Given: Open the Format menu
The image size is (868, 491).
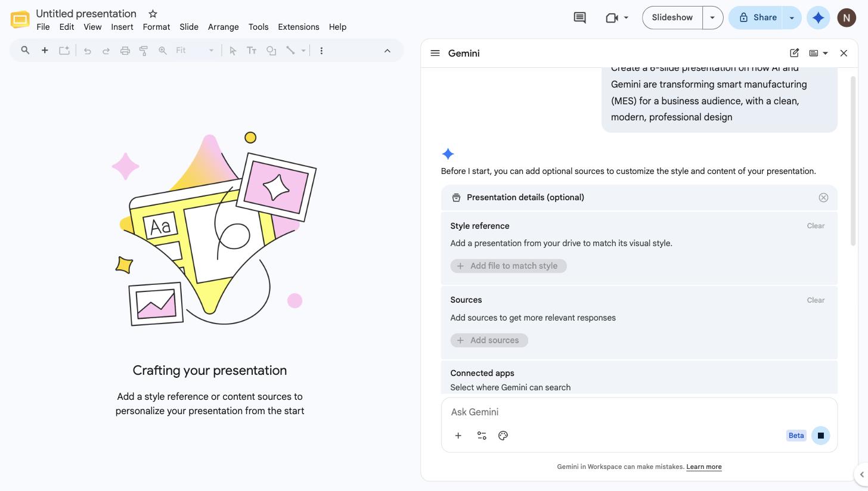Looking at the screenshot, I should pyautogui.click(x=156, y=27).
